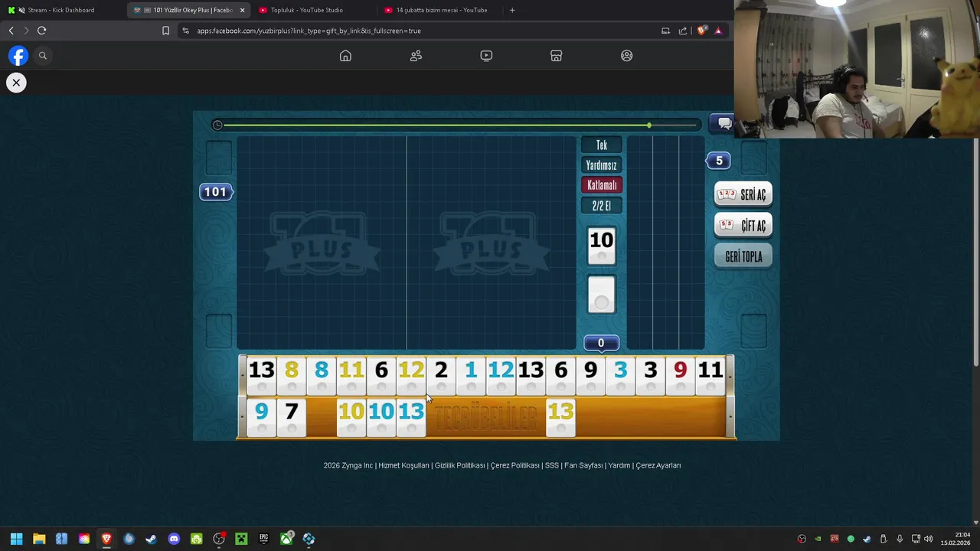Viewport: 980px width, 551px height.
Task: Open the Çerez Politikası link
Action: click(514, 465)
